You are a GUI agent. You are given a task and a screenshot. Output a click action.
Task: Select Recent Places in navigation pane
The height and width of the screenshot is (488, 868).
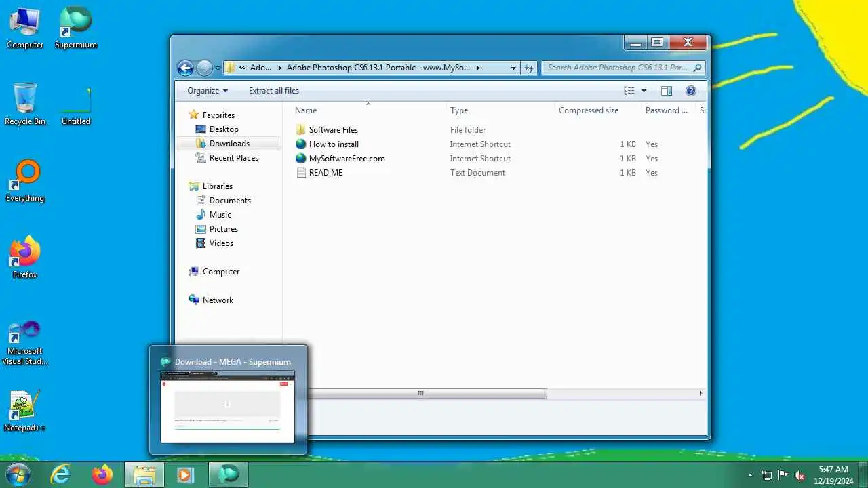[234, 158]
